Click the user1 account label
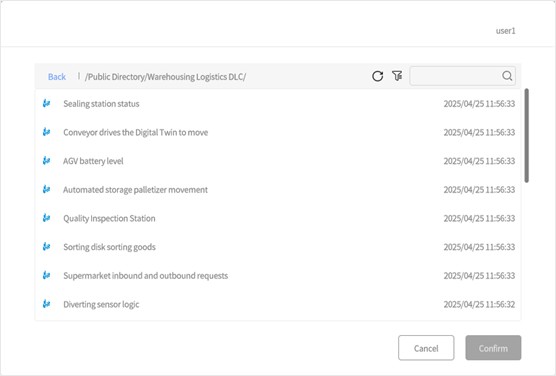Screen dimensions: 556x376 (x=505, y=31)
